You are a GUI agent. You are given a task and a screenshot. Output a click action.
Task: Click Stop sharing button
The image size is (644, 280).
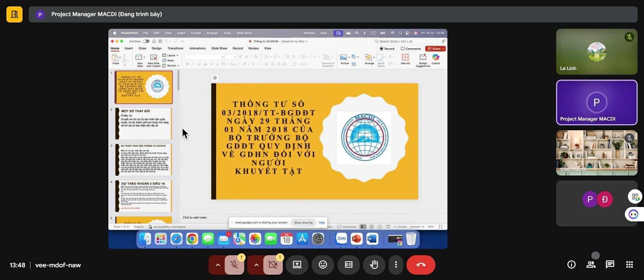pos(303,222)
